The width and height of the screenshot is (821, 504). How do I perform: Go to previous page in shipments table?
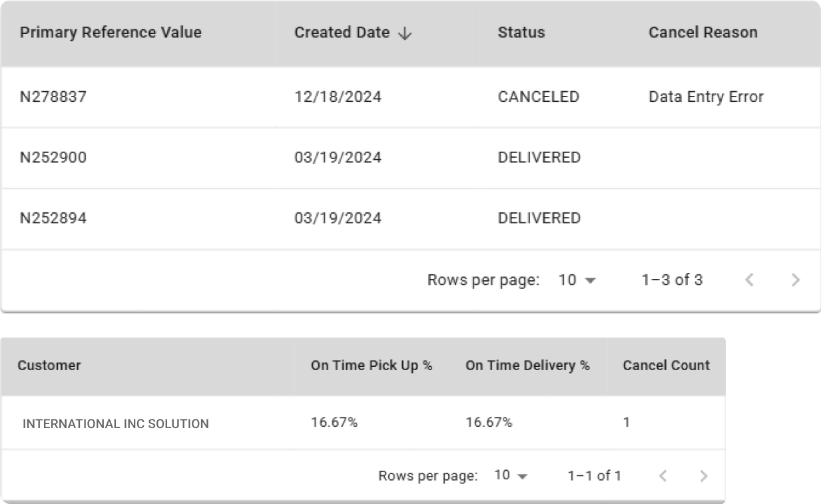pyautogui.click(x=749, y=280)
